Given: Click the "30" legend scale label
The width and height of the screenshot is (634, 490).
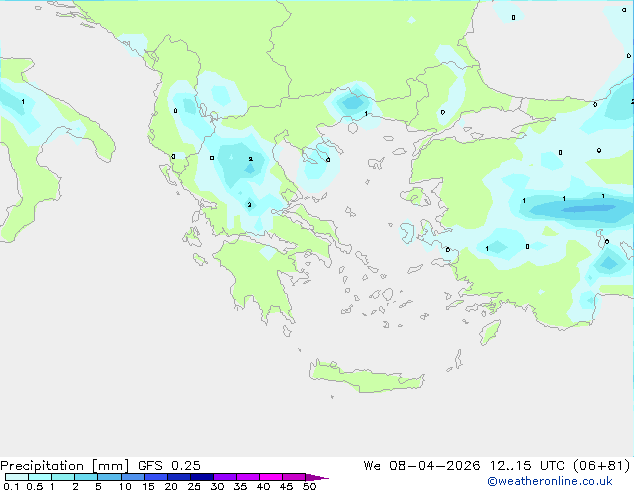Looking at the screenshot, I should [x=217, y=486].
